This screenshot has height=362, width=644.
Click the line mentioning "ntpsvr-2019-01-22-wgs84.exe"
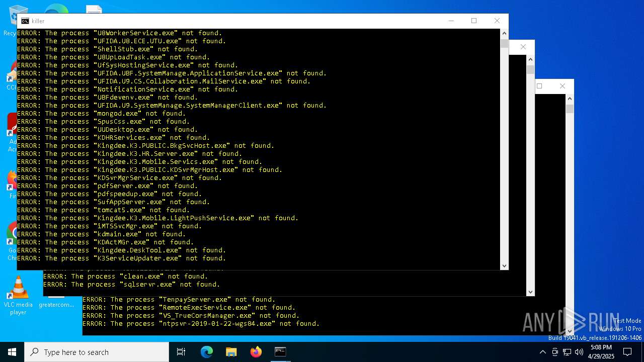201,324
